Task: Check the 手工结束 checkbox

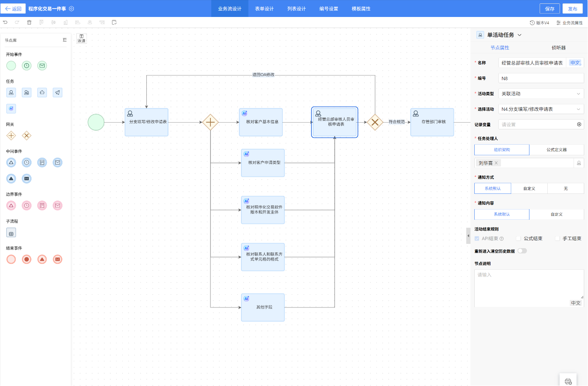Action: click(x=557, y=238)
